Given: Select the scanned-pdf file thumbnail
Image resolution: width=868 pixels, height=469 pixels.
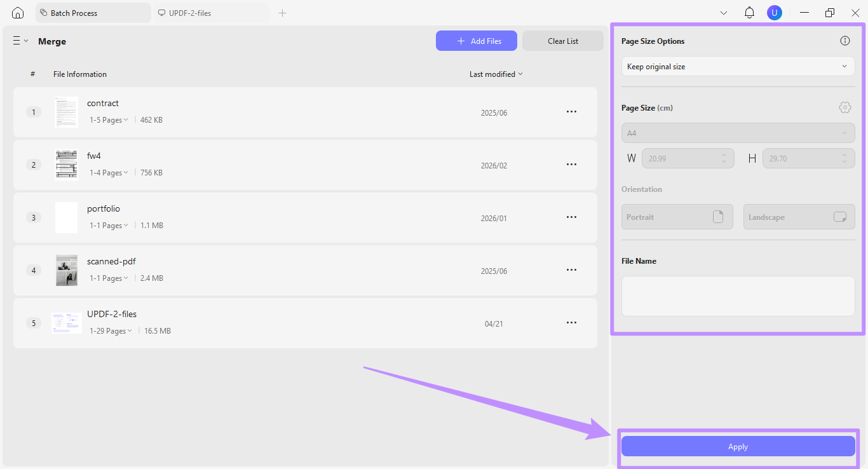Looking at the screenshot, I should click(x=66, y=270).
